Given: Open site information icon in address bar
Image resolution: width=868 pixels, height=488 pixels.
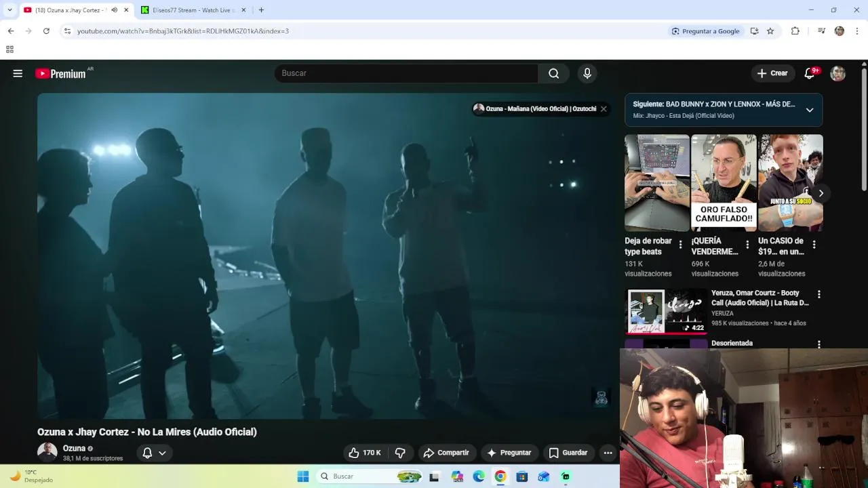Looking at the screenshot, I should coord(67,31).
